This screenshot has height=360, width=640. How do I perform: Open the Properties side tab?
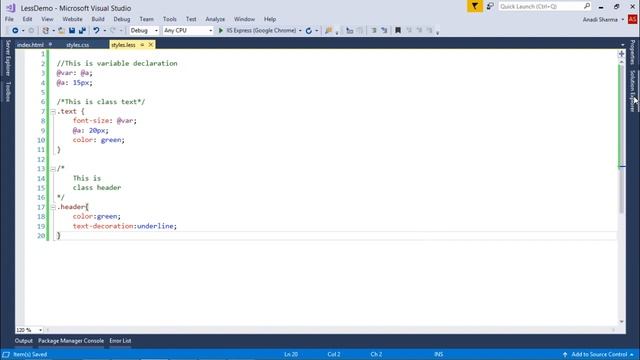pos(632,52)
